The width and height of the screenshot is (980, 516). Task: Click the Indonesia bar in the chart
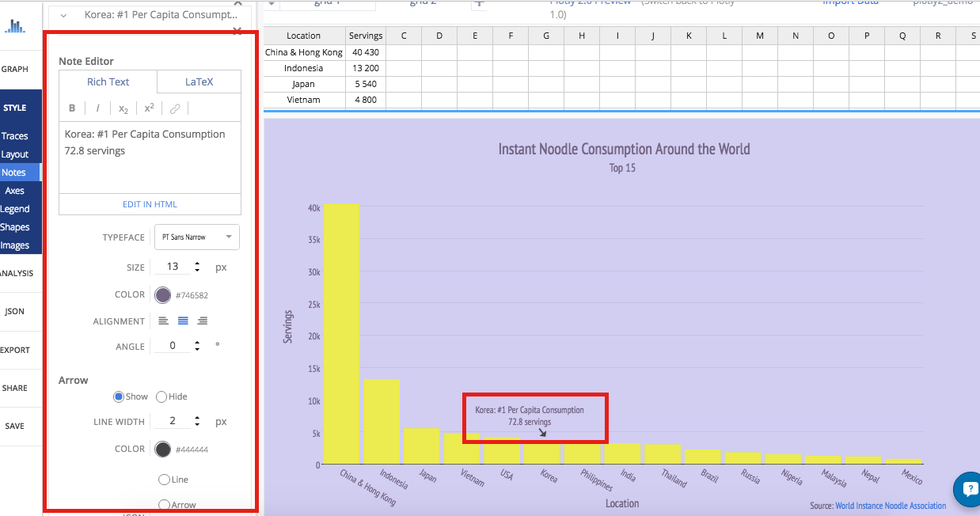[x=382, y=421]
